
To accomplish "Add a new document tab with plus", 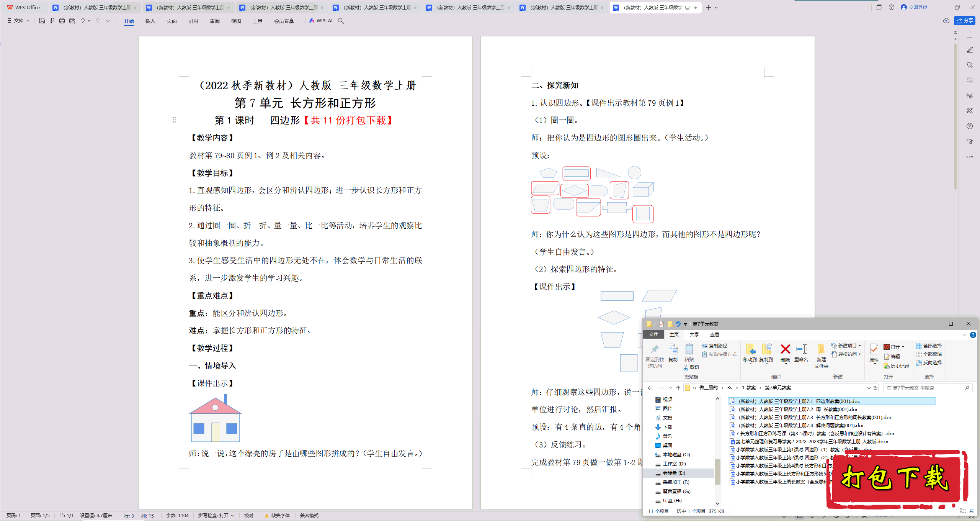I will point(709,8).
